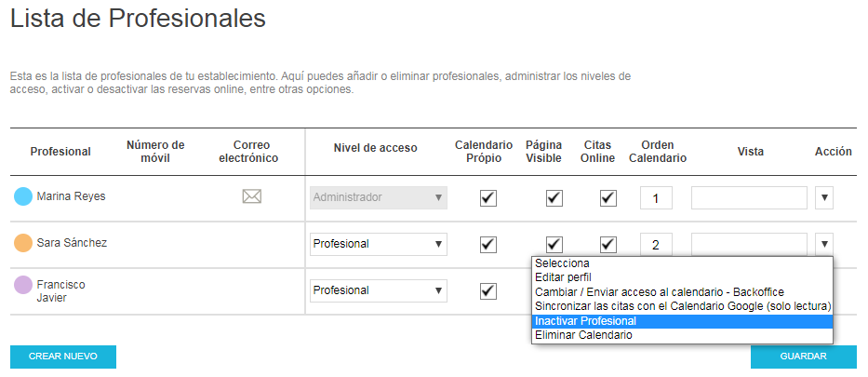Toggle Calendario Própio checkbox for Sara Sánchez

[x=488, y=244]
